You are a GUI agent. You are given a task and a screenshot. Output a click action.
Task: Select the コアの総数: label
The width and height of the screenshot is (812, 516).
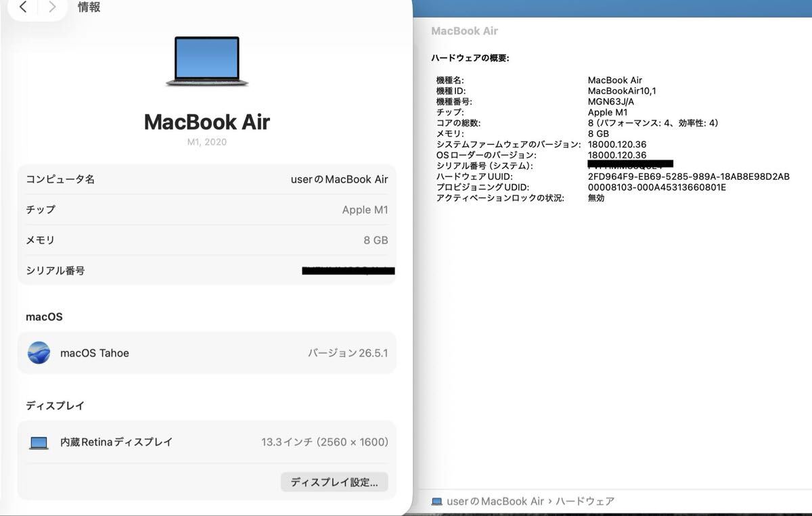(458, 123)
